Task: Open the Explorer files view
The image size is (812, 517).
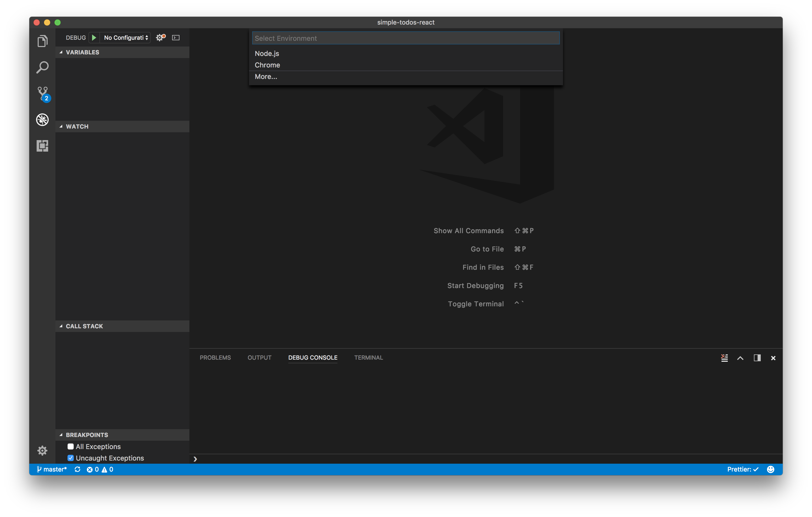Action: pos(42,41)
